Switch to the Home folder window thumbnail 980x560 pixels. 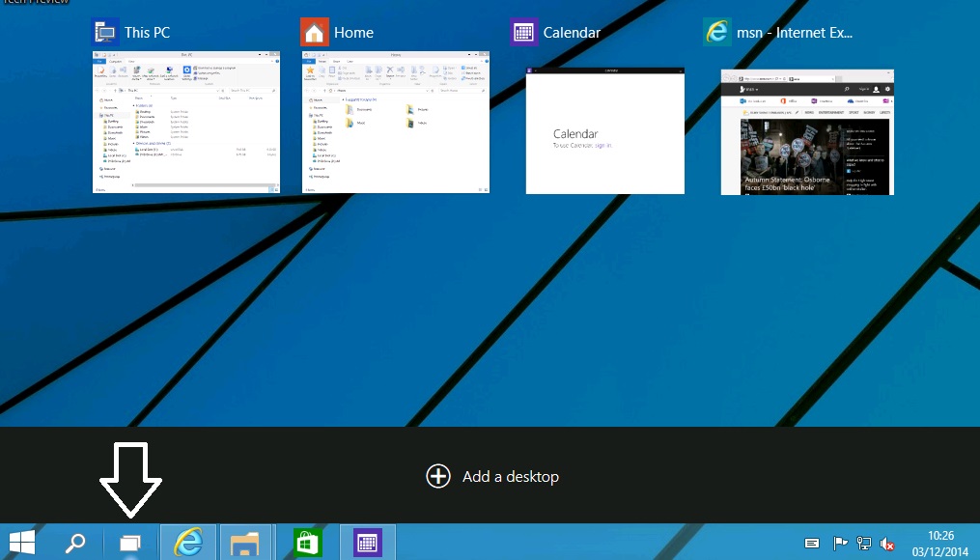[396, 121]
